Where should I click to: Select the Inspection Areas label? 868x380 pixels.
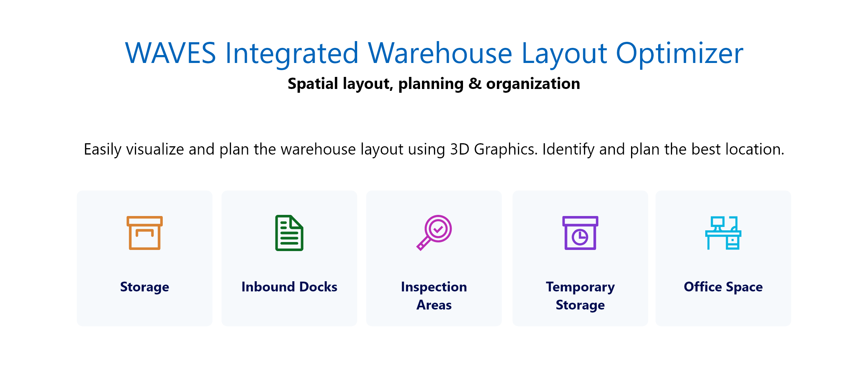434,296
